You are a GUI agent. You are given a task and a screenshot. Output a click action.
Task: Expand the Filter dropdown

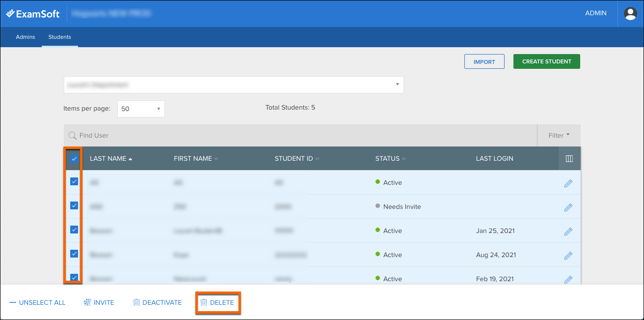click(x=559, y=135)
